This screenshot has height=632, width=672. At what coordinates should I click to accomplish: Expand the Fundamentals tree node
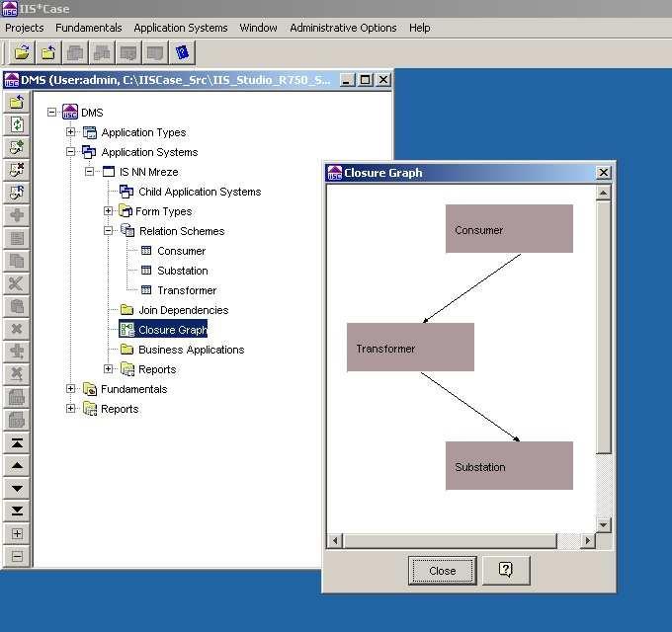click(x=71, y=388)
